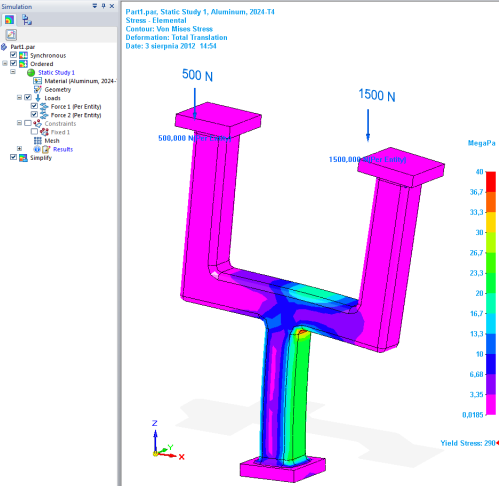The image size is (499, 486).
Task: Click the Yield Stress: 290 marker
Action: [469, 443]
